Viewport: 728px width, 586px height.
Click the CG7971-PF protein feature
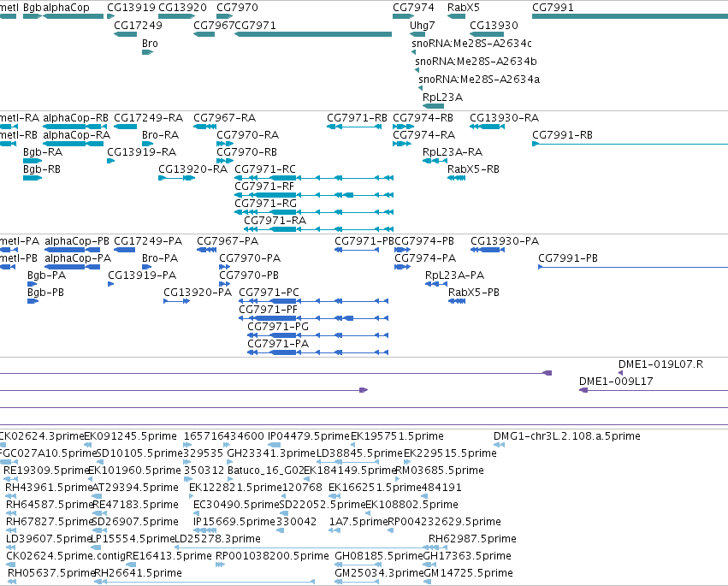click(313, 318)
